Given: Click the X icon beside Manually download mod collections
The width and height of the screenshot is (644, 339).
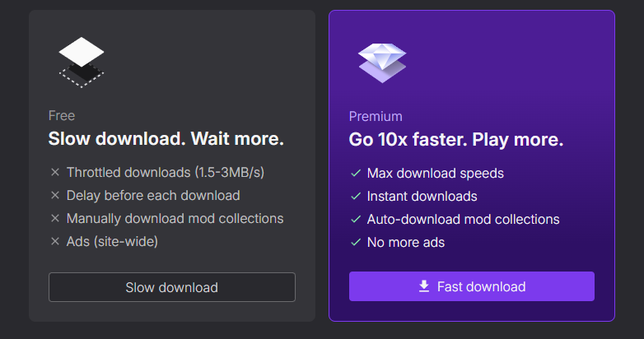Looking at the screenshot, I should [55, 219].
